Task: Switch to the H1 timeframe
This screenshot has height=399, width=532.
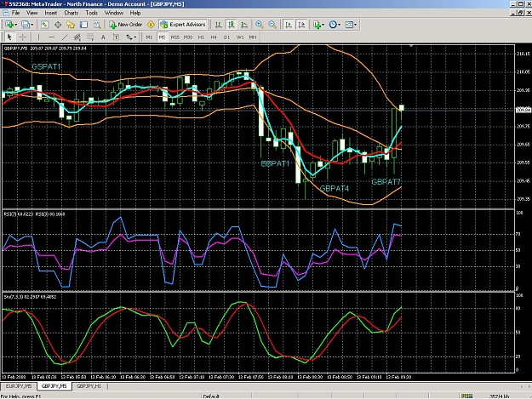Action: point(201,37)
